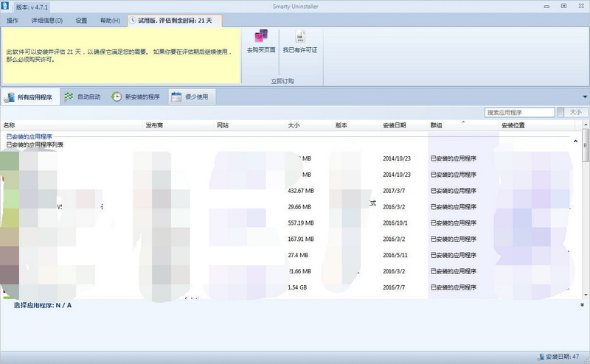Click the install date status bar icon
Viewport: 590px width, 364px height.
541,357
